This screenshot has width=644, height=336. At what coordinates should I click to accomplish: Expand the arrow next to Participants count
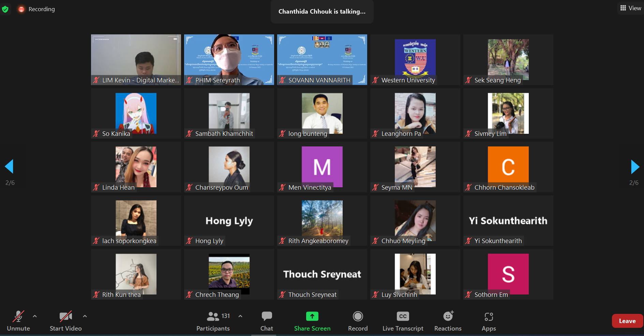240,316
